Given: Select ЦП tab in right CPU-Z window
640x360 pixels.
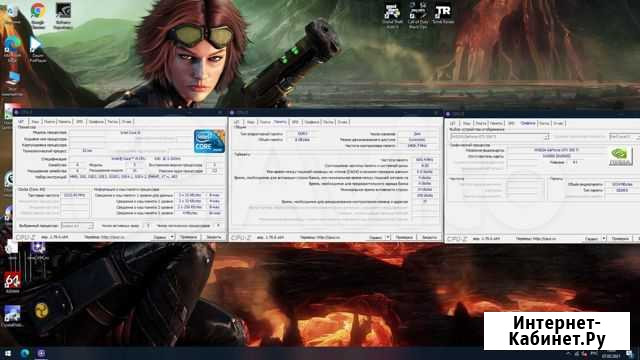Looking at the screenshot, I should click(x=453, y=123).
